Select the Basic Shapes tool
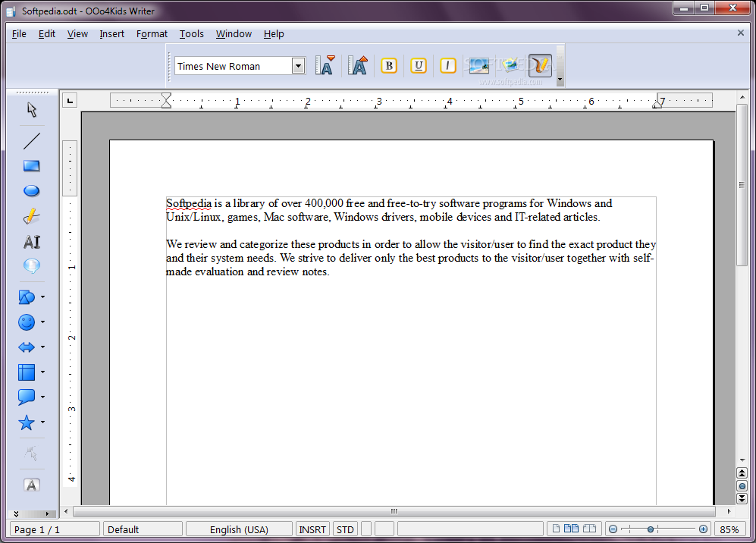Screen dimensions: 756x543 pyautogui.click(x=27, y=297)
